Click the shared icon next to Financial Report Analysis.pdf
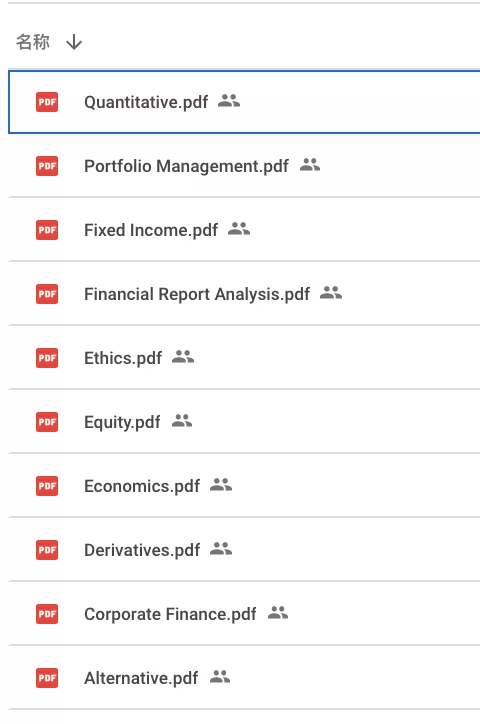This screenshot has height=724, width=480. [331, 293]
